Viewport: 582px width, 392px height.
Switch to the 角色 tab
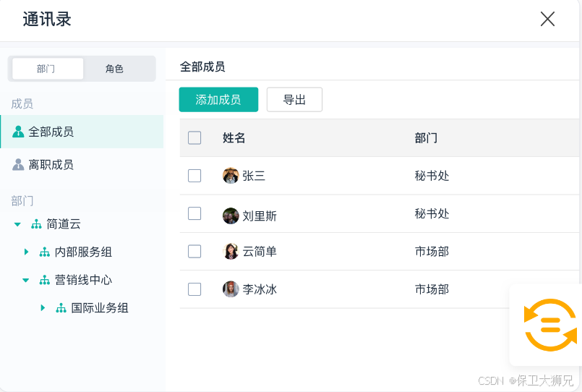coord(114,69)
